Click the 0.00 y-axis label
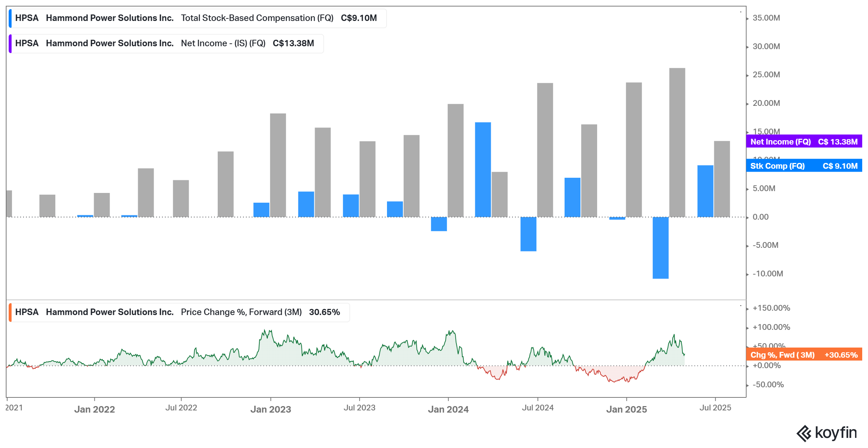 pyautogui.click(x=760, y=217)
